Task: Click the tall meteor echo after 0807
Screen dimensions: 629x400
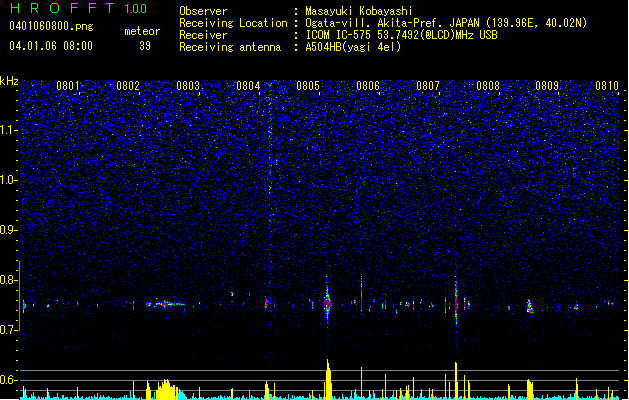Action: (x=456, y=301)
